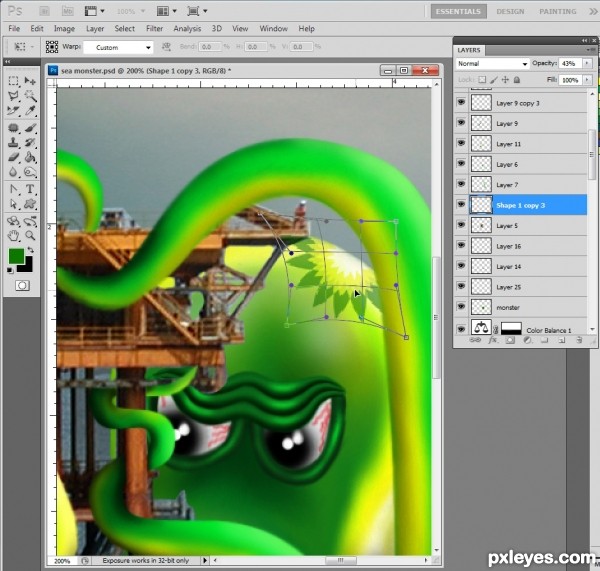600x571 pixels.
Task: Swap foreground and background colors
Action: tap(30, 250)
